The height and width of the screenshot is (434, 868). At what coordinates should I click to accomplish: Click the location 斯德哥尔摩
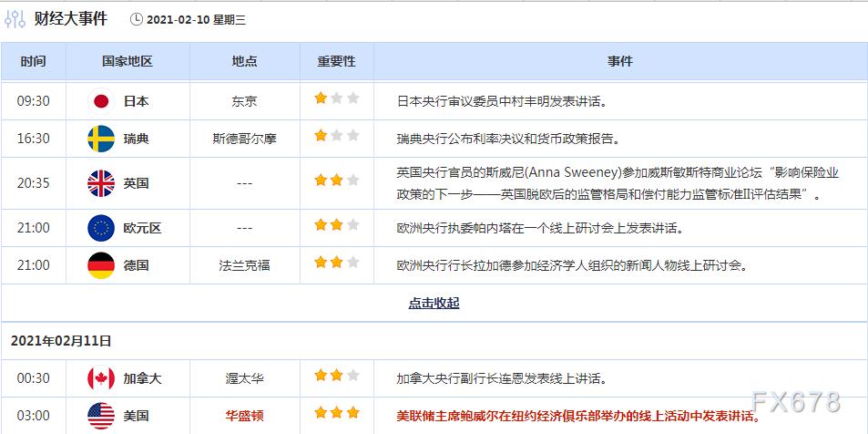pos(245,139)
